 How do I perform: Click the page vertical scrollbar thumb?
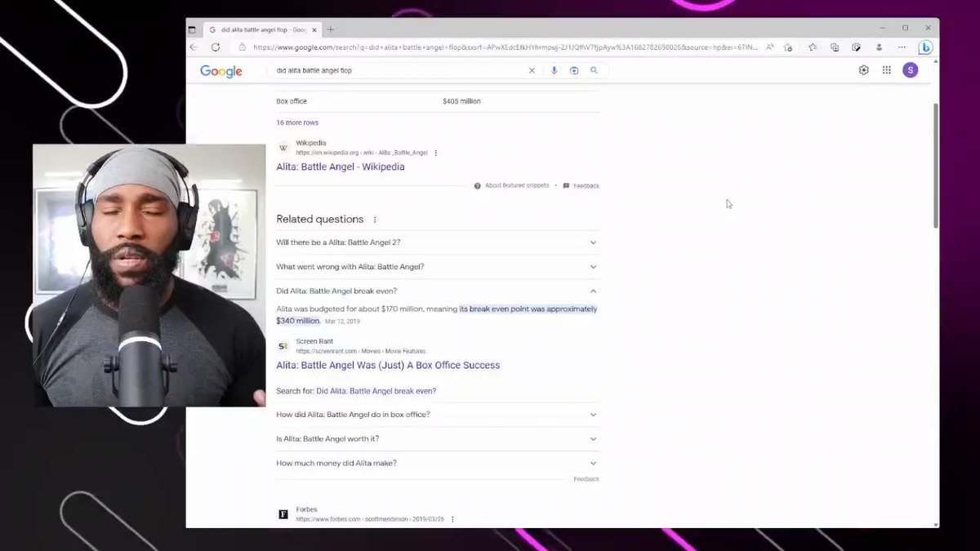click(x=936, y=165)
